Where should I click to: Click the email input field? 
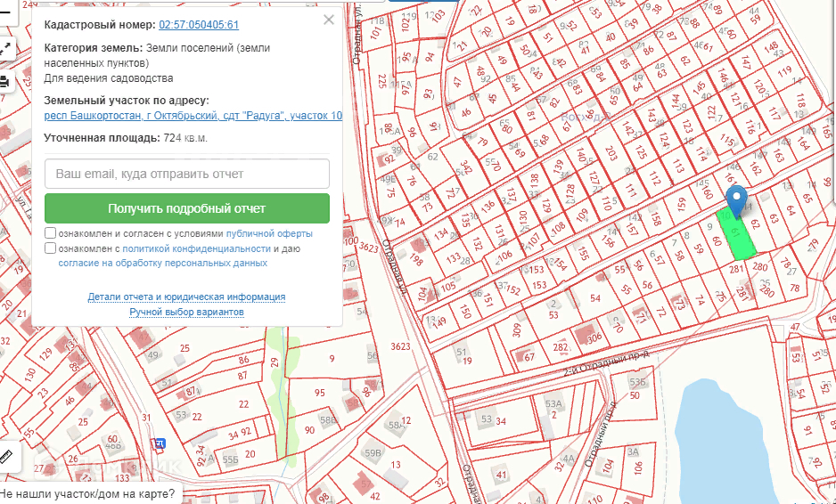[187, 174]
